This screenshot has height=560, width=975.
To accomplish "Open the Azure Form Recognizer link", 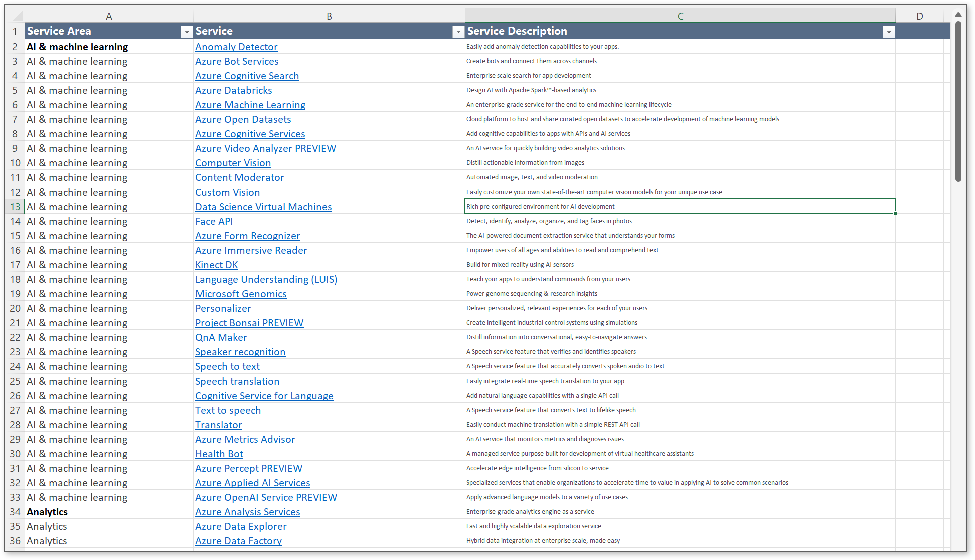I will (x=248, y=236).
